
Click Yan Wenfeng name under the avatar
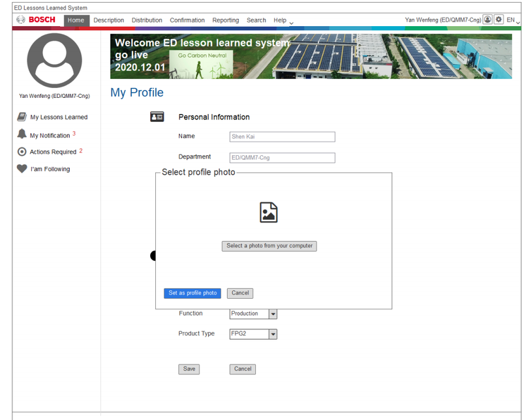point(55,96)
